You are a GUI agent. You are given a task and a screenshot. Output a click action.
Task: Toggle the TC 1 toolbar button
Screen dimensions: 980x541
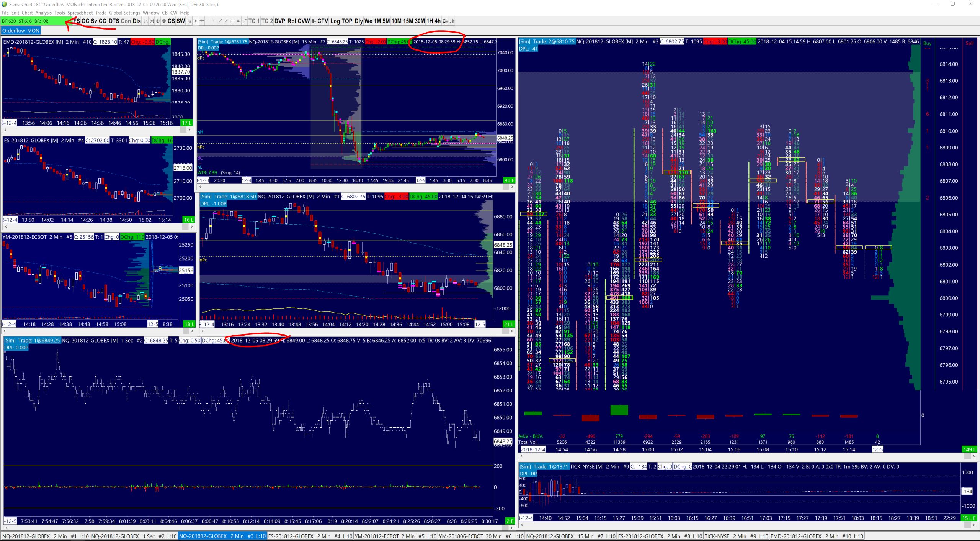pos(254,21)
